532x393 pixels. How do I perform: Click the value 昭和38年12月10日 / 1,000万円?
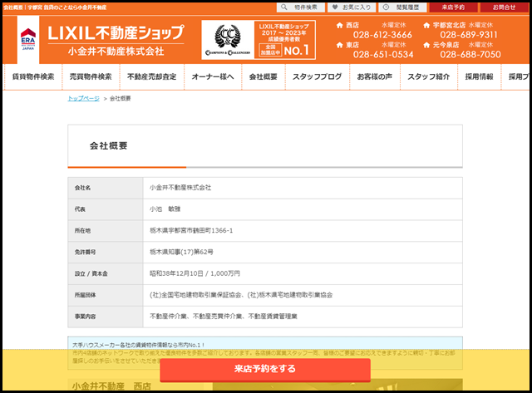(195, 273)
